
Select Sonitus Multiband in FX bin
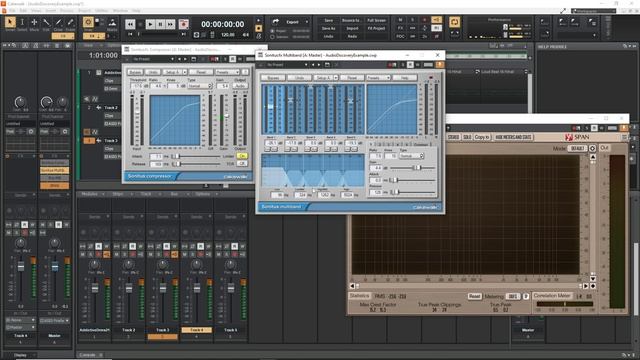pyautogui.click(x=54, y=170)
